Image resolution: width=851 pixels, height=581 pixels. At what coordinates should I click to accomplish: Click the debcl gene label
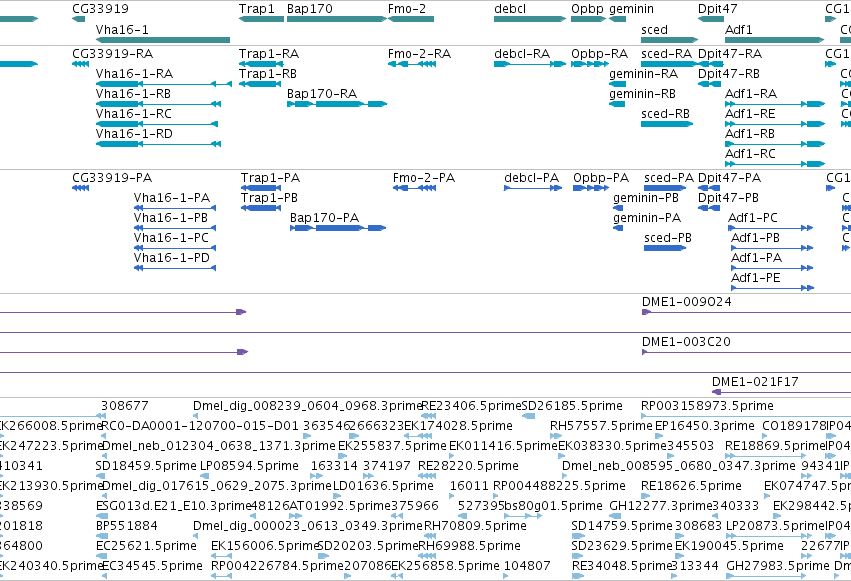[x=510, y=9]
